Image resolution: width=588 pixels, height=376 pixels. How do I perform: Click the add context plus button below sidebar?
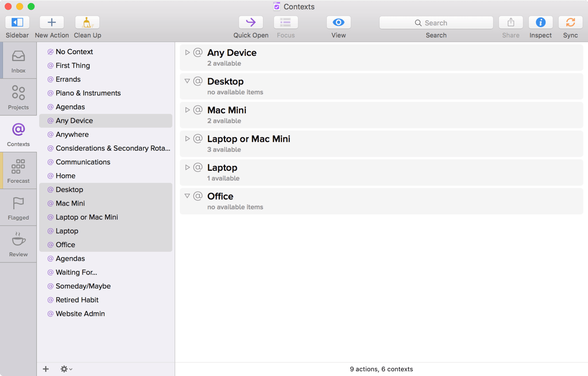(46, 369)
